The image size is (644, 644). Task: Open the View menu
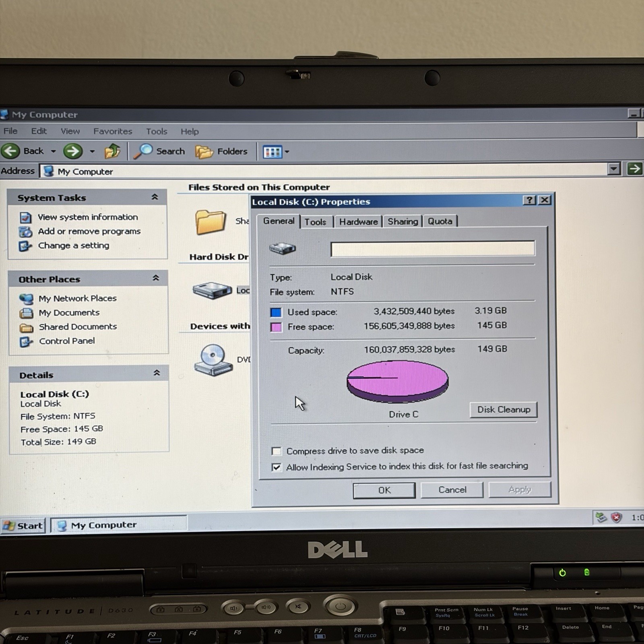click(x=70, y=131)
